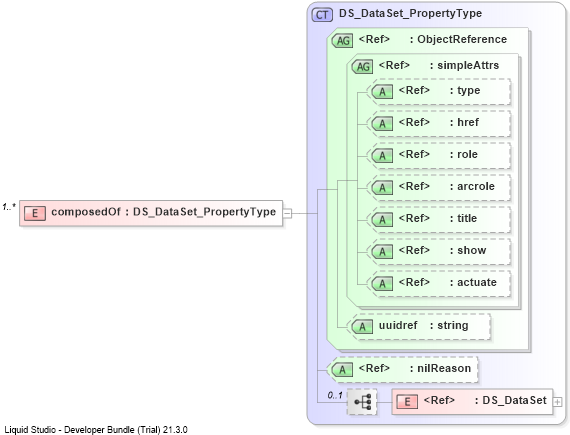Select the ': actuate' attribute label
570x435 pixels.
(473, 282)
